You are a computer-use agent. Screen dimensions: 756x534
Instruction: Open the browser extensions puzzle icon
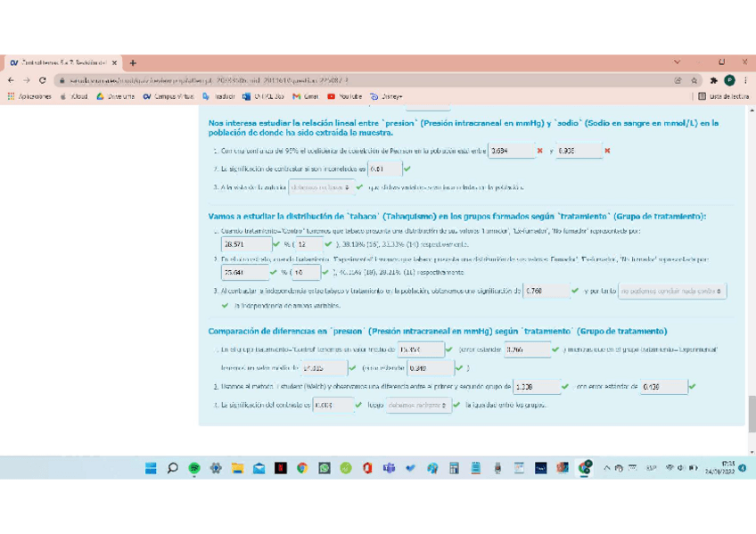[713, 80]
